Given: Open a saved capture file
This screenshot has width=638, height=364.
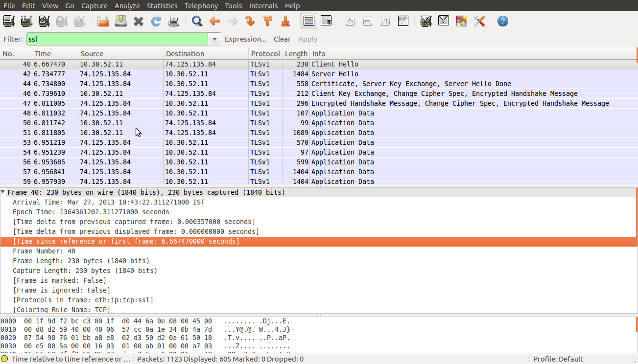Looking at the screenshot, I should pyautogui.click(x=102, y=21).
